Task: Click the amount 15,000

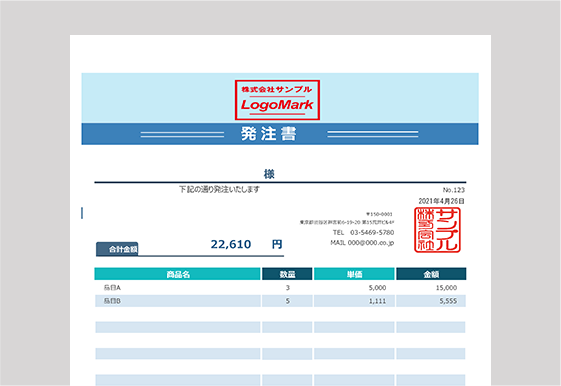Action: 446,288
